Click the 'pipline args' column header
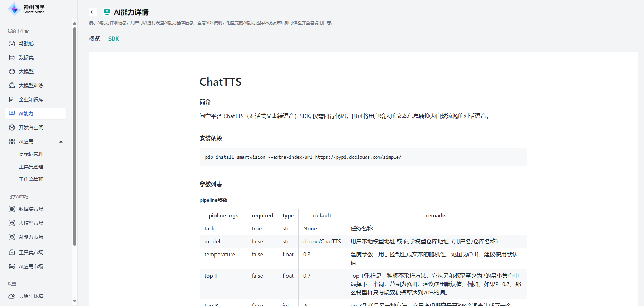The width and height of the screenshot is (644, 306). pos(223,215)
